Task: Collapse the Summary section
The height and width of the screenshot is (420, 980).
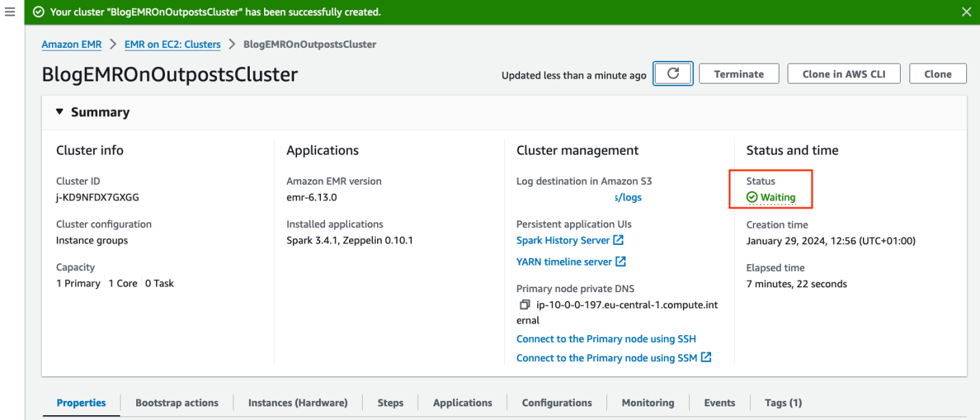Action: [x=60, y=112]
